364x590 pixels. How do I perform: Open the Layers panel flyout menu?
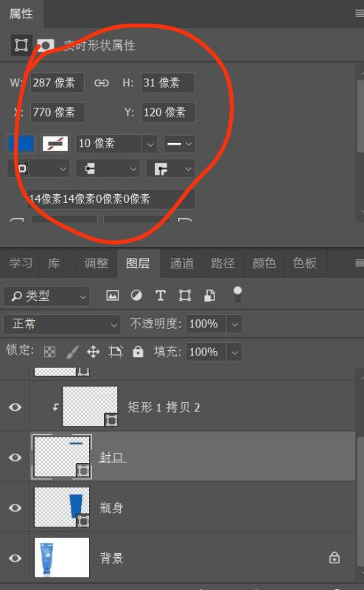tap(359, 263)
